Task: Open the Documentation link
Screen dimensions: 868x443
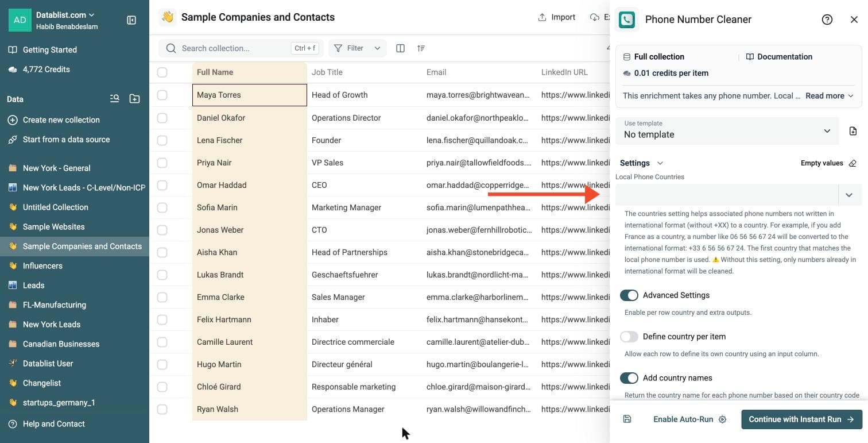Action: 779,57
